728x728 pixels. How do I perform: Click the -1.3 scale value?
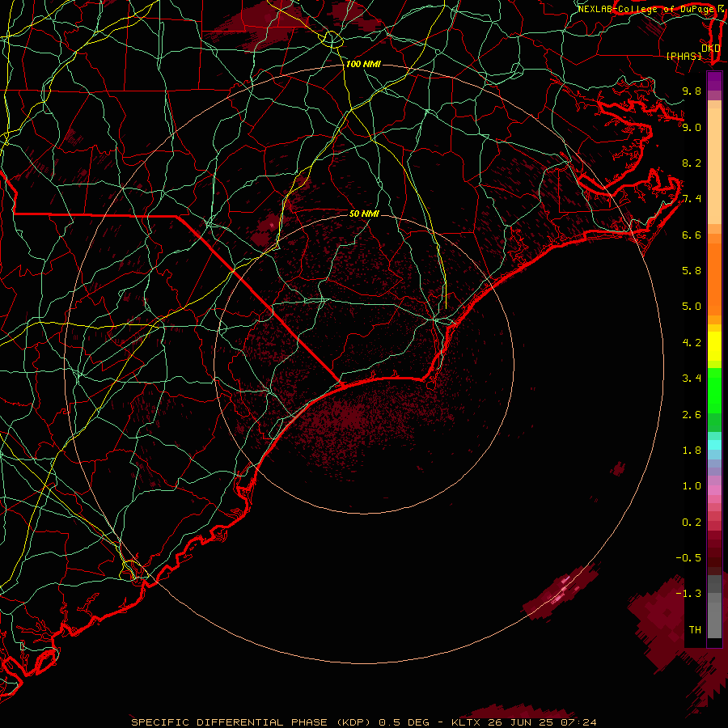[x=688, y=594]
